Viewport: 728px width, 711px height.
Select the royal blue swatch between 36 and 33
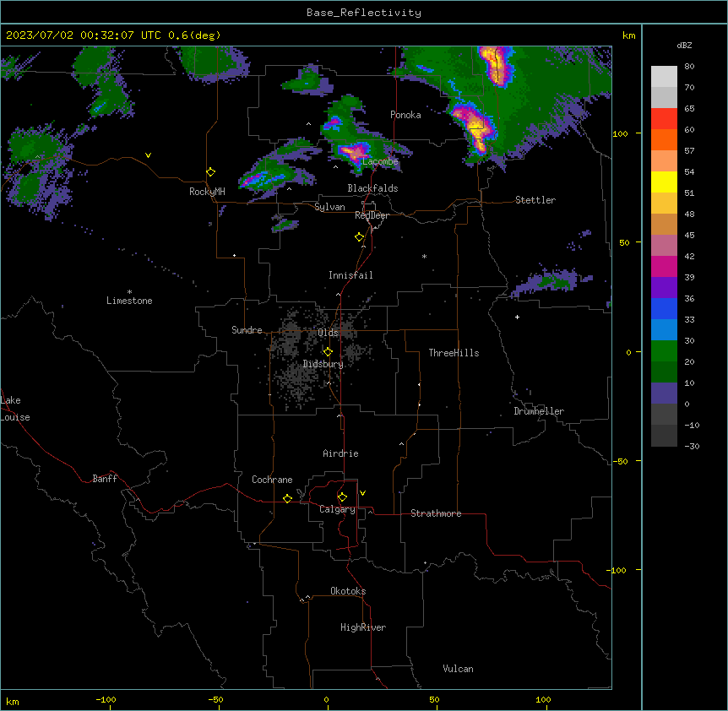(664, 308)
